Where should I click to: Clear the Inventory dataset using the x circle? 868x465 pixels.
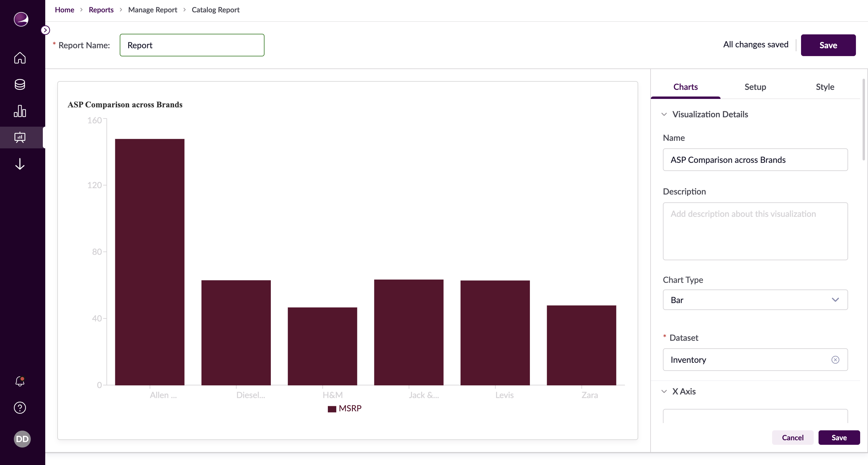pyautogui.click(x=835, y=359)
